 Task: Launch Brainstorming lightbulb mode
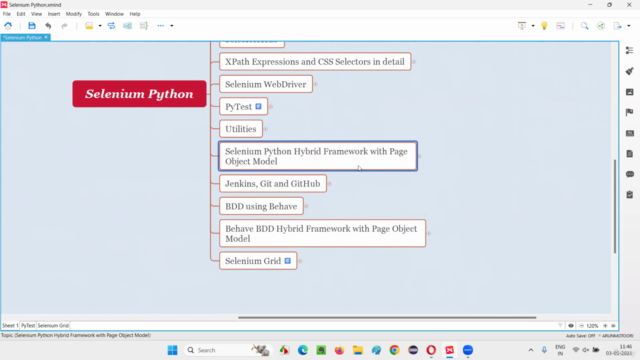[x=544, y=26]
